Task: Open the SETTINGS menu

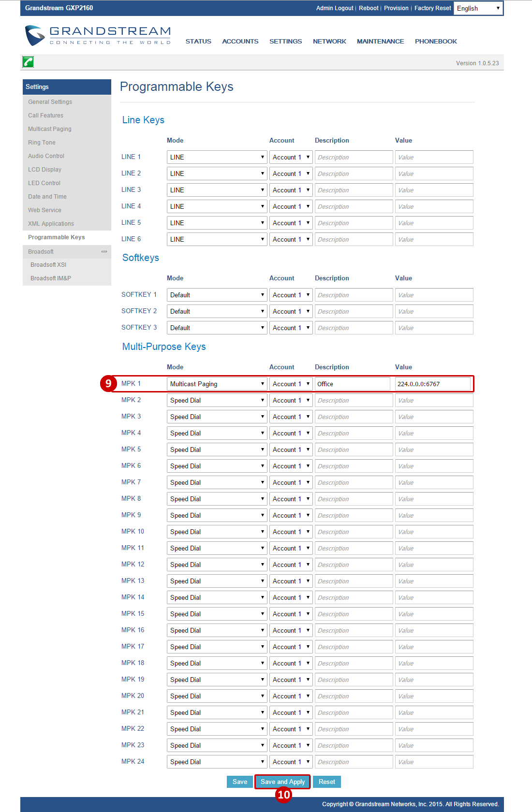Action: [x=286, y=42]
